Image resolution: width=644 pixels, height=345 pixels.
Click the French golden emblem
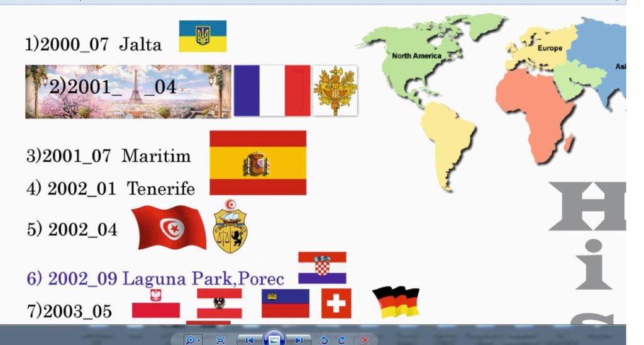(x=335, y=91)
